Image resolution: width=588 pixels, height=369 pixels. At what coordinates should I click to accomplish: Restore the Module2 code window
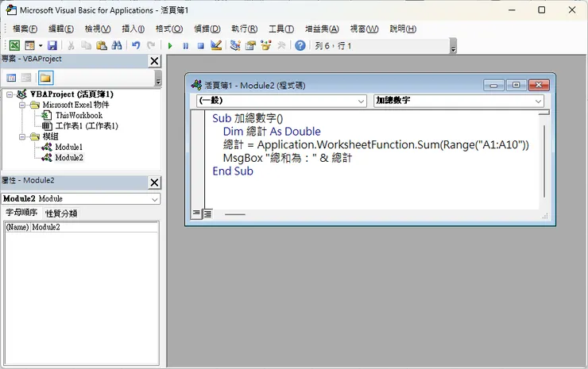coord(516,86)
